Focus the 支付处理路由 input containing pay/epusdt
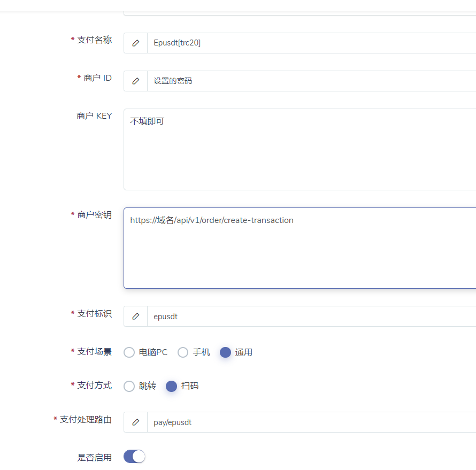 pos(311,422)
